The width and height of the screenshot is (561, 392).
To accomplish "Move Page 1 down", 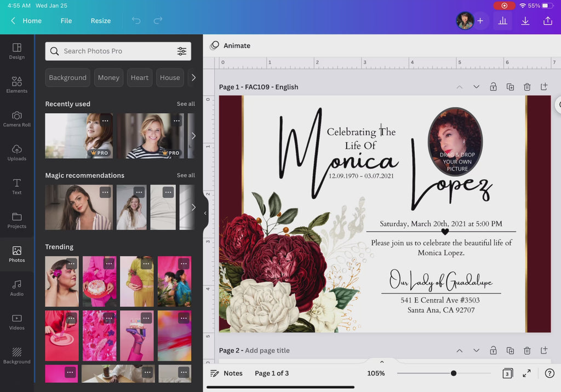I will (x=476, y=87).
